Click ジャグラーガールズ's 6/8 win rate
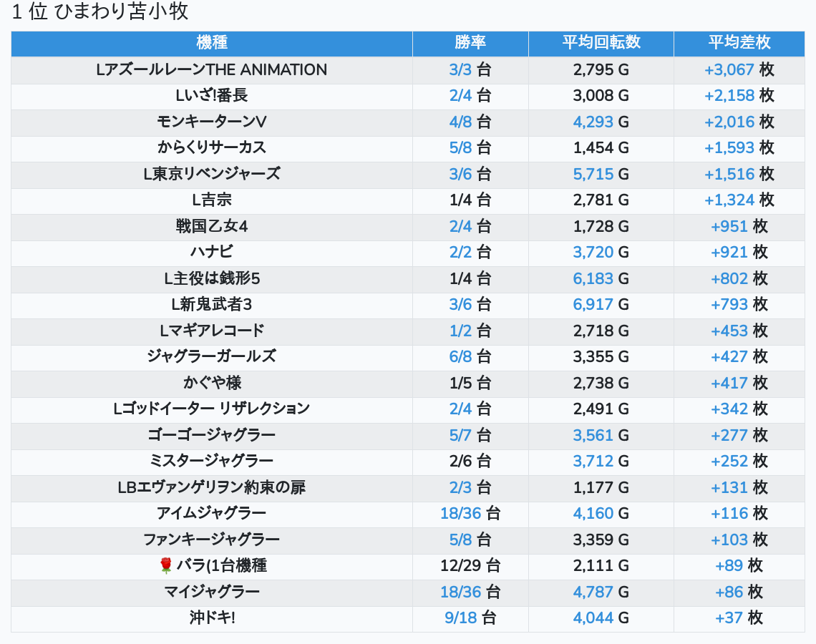 [x=460, y=357]
